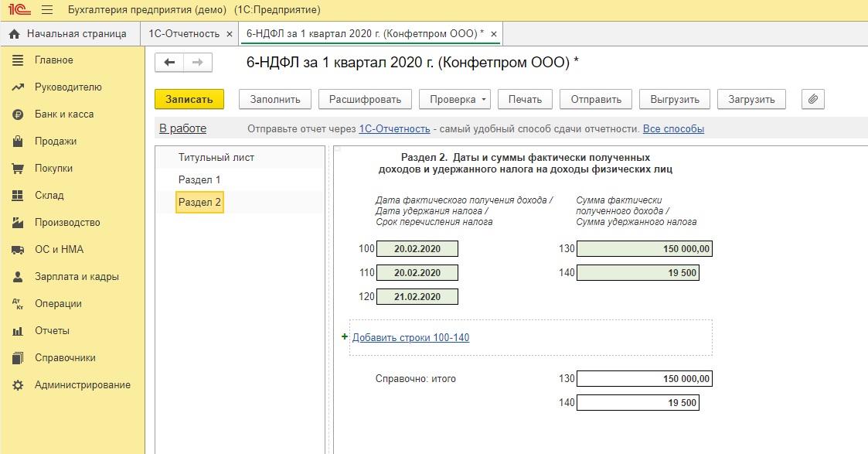Open the Продажи section
This screenshot has width=868, height=454.
(56, 142)
